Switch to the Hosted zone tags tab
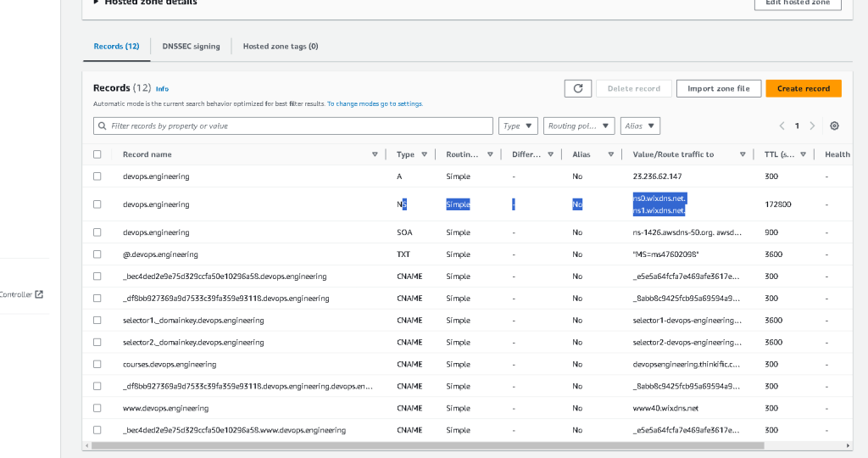This screenshot has height=458, width=868. [281, 47]
